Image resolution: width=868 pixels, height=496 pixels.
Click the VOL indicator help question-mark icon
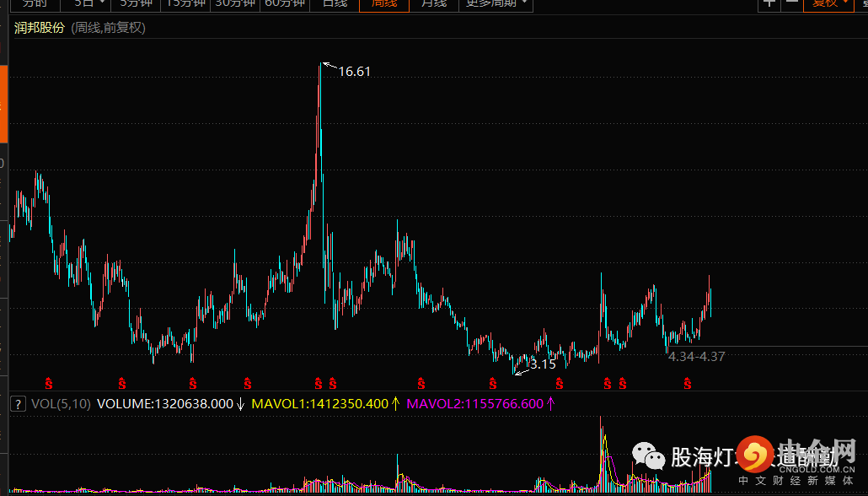point(19,404)
